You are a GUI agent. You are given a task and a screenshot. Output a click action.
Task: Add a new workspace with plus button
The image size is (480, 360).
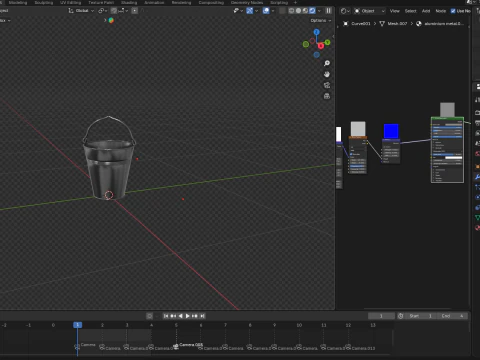295,2
